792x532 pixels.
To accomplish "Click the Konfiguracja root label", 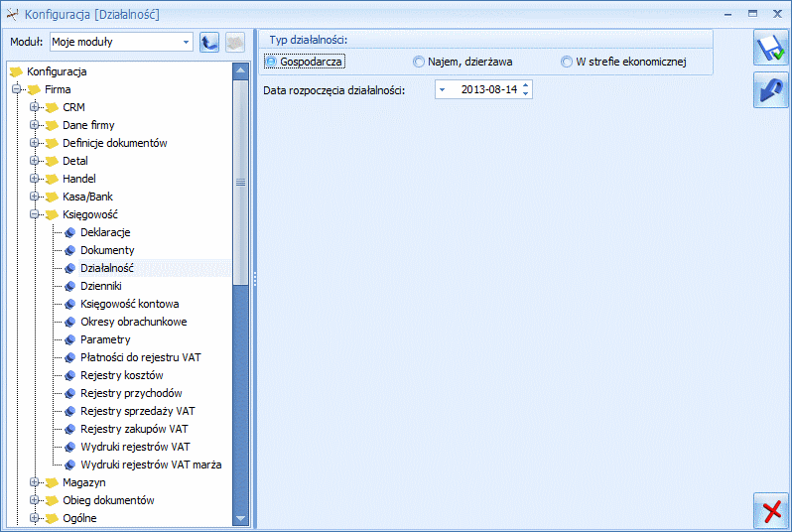I will [x=57, y=71].
